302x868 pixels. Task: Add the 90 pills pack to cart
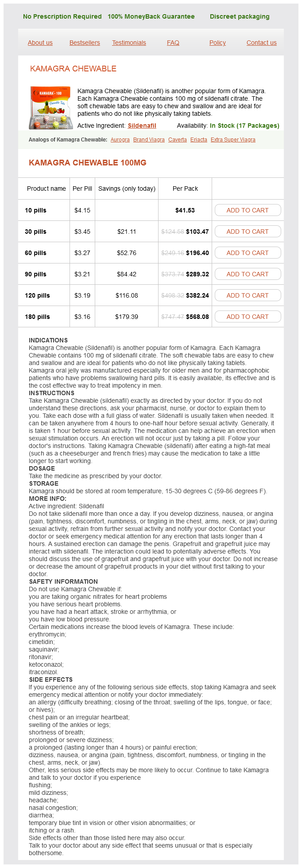[x=248, y=274]
